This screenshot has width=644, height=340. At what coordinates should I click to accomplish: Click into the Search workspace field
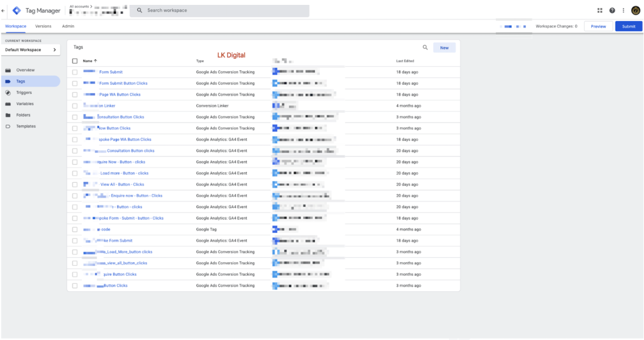[220, 11]
